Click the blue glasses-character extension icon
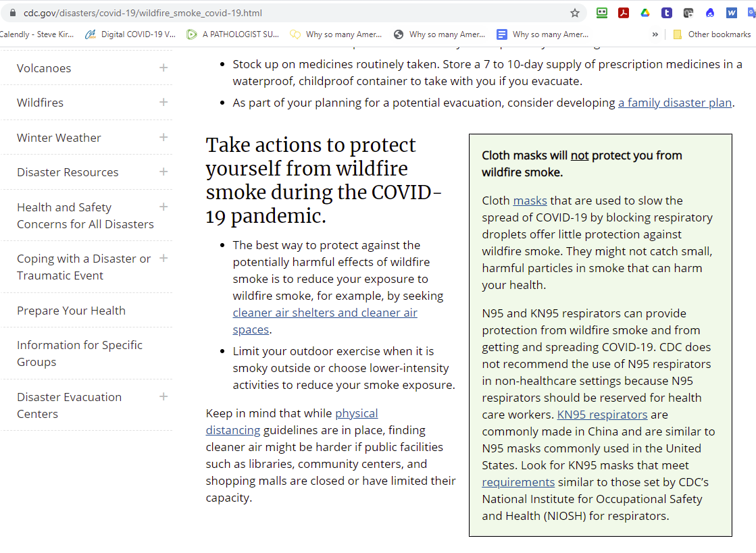This screenshot has width=756, height=553. (x=710, y=13)
